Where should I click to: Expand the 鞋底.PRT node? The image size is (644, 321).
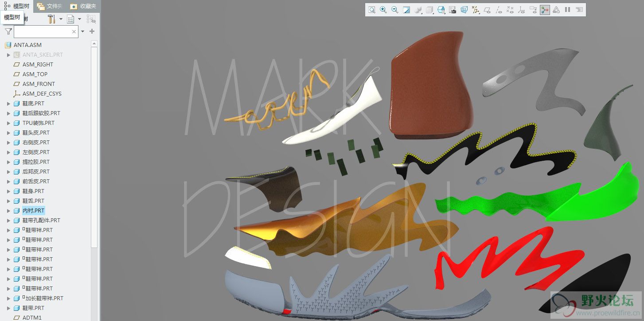coord(8,104)
